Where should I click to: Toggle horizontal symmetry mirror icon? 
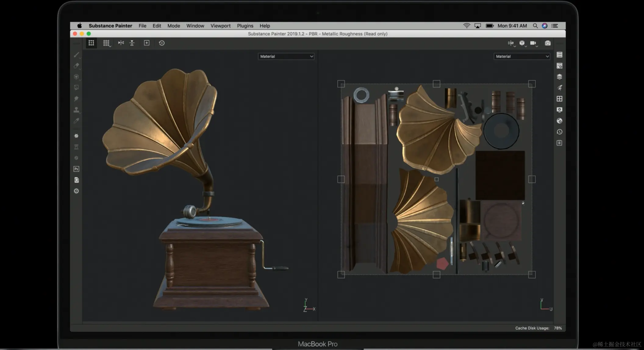tap(121, 43)
